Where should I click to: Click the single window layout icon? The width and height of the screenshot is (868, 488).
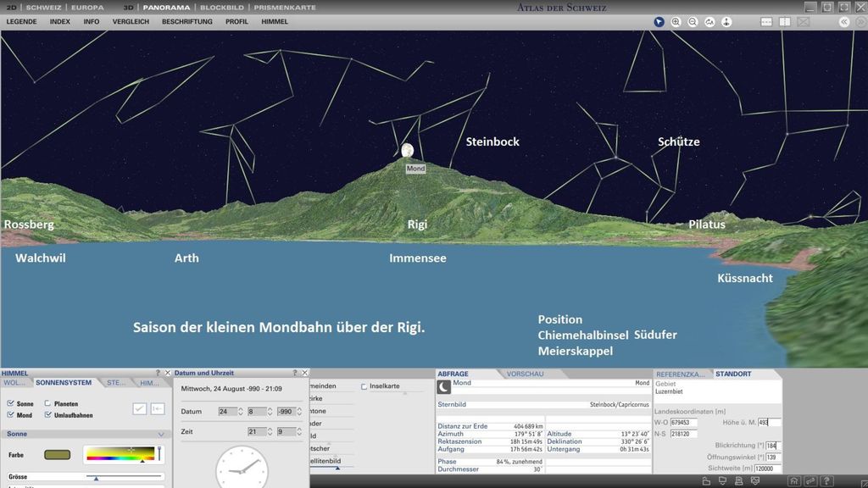click(x=766, y=21)
